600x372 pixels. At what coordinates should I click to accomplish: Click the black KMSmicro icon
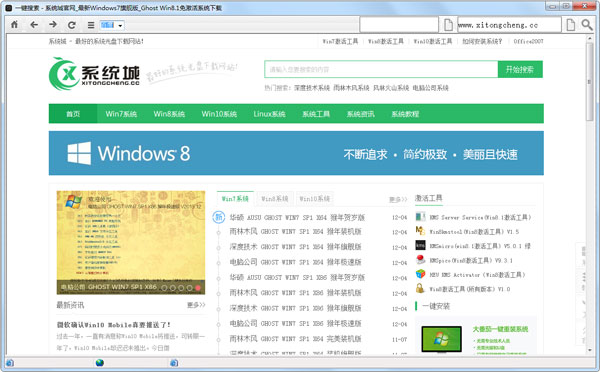click(x=421, y=245)
